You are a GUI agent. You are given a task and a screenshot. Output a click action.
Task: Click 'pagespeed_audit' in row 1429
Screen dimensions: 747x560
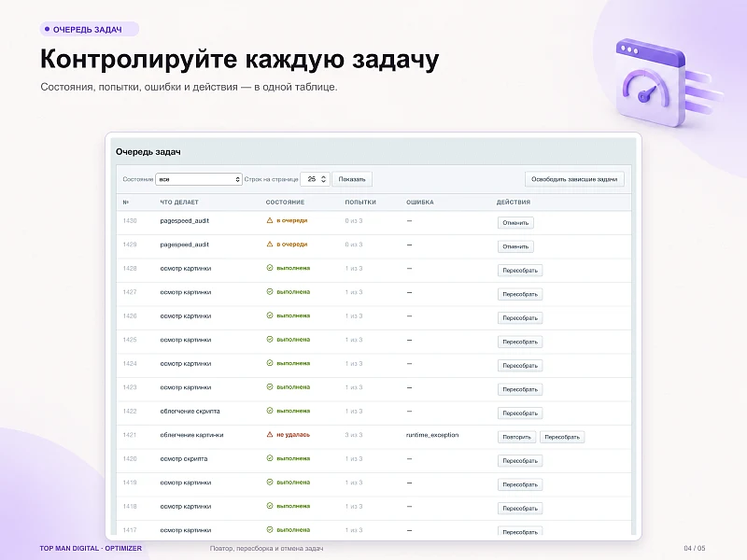[x=184, y=245]
